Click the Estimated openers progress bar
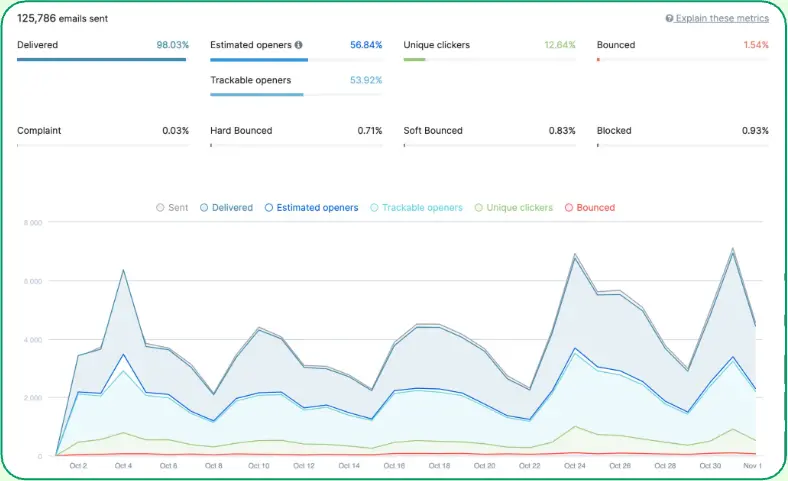Image resolution: width=788 pixels, height=481 pixels. coord(296,59)
